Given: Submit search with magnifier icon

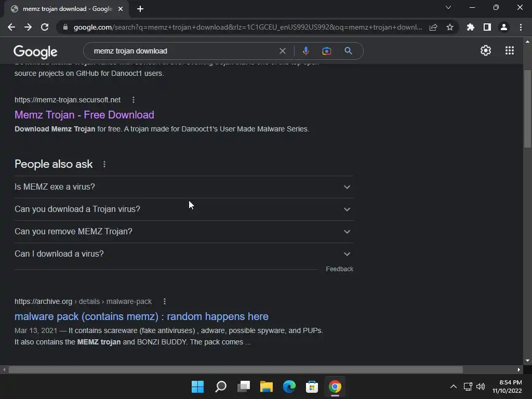Looking at the screenshot, I should point(348,51).
